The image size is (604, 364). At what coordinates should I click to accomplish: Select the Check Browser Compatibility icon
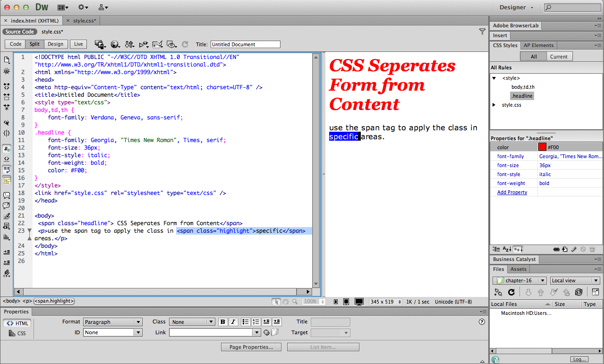click(x=158, y=44)
